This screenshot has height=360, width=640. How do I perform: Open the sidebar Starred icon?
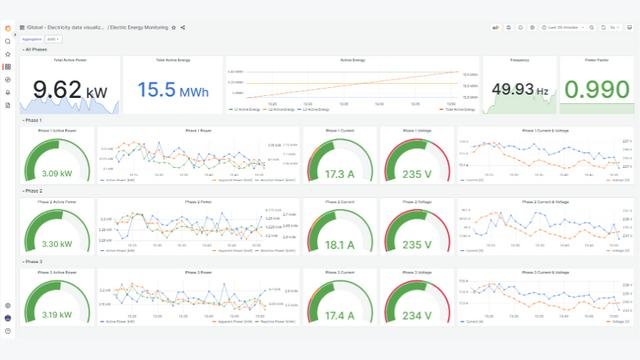click(x=8, y=54)
